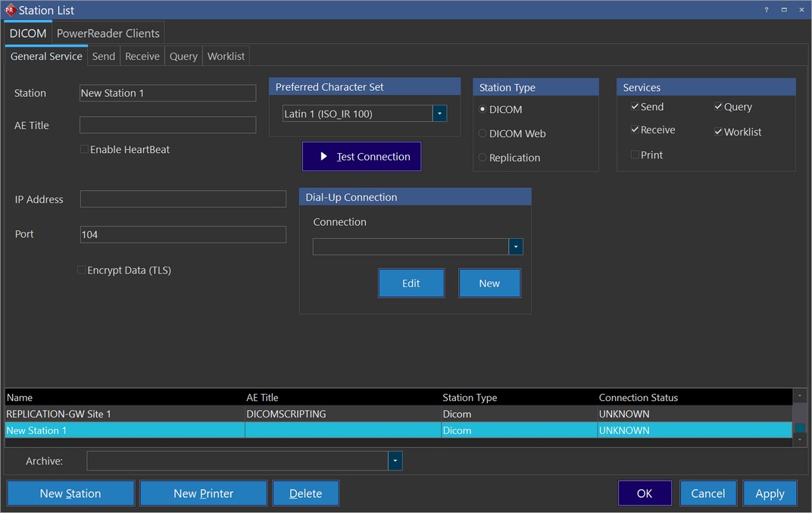
Task: Select the DICOM Web station type
Action: coord(483,133)
